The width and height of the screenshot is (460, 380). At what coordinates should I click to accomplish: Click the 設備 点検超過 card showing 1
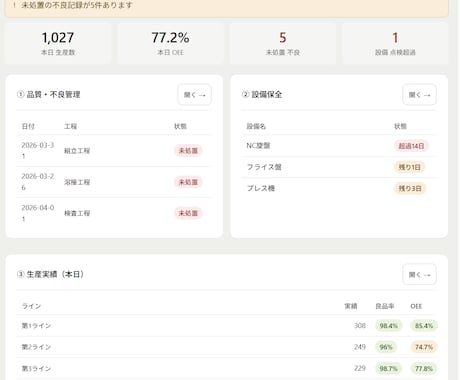tap(395, 43)
